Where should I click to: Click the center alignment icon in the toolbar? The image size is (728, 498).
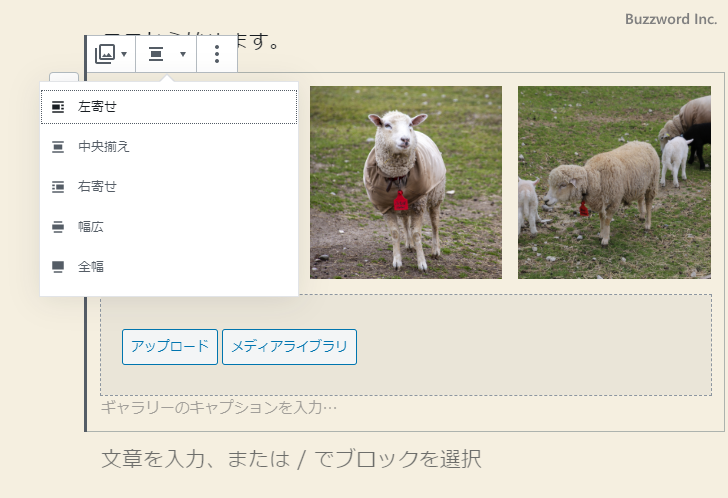point(156,54)
